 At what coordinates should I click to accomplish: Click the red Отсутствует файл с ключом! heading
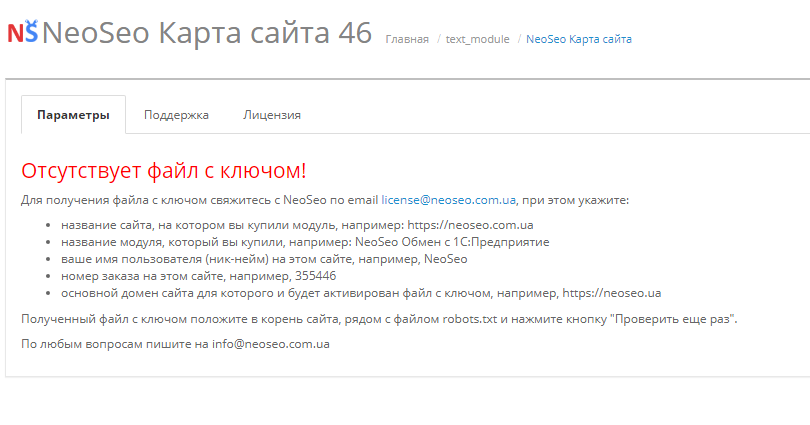[164, 170]
